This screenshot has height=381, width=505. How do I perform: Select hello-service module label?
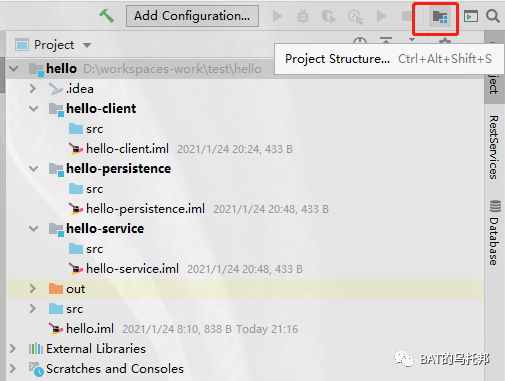[105, 229]
